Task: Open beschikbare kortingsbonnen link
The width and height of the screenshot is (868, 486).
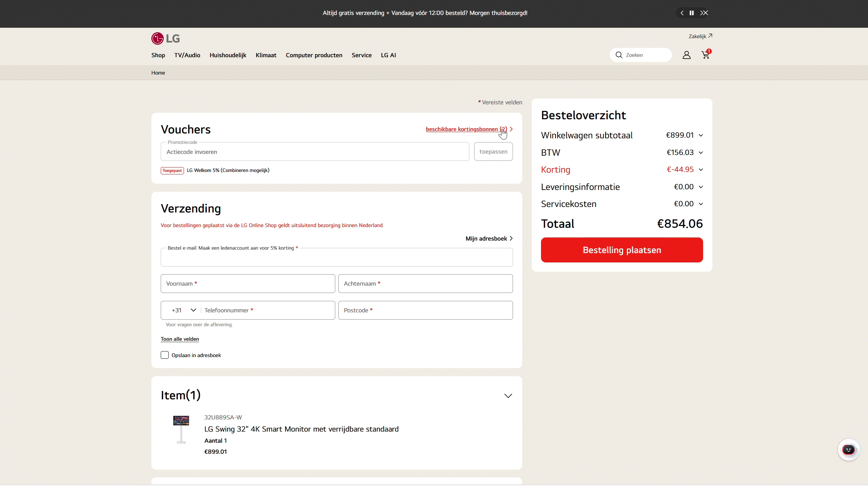Action: [466, 129]
